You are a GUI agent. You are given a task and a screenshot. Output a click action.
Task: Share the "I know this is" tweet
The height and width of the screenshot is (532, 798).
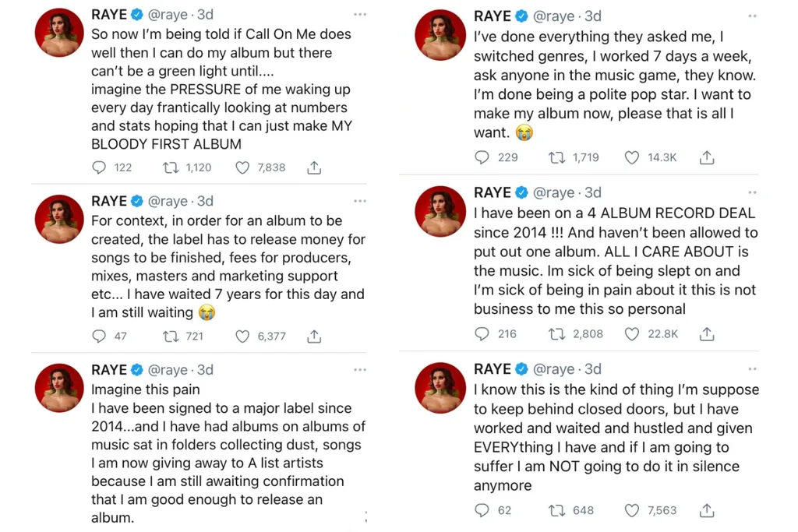click(707, 510)
